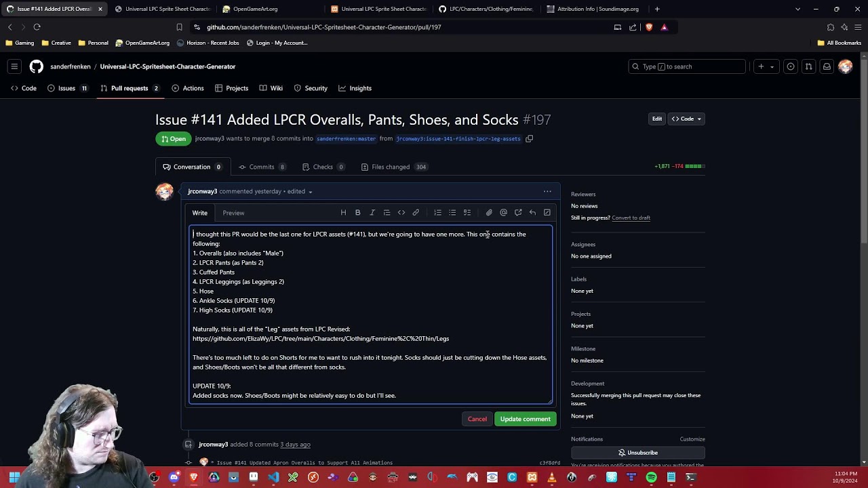Open GitHub notifications inbox

tap(827, 66)
